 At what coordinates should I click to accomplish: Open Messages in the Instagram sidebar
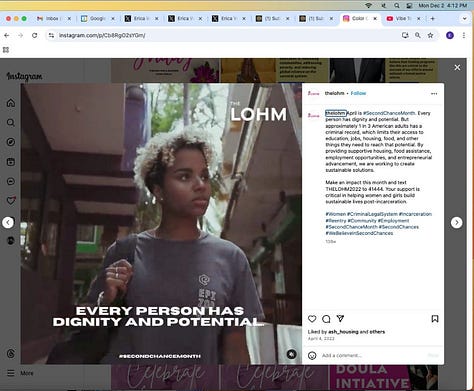pos(11,181)
